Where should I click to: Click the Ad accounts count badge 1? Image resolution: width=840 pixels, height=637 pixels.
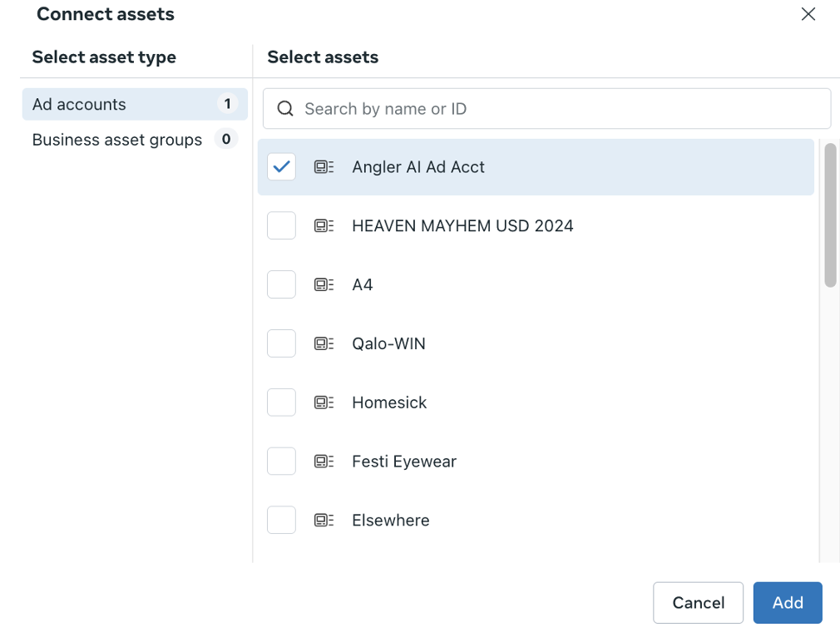(x=227, y=103)
